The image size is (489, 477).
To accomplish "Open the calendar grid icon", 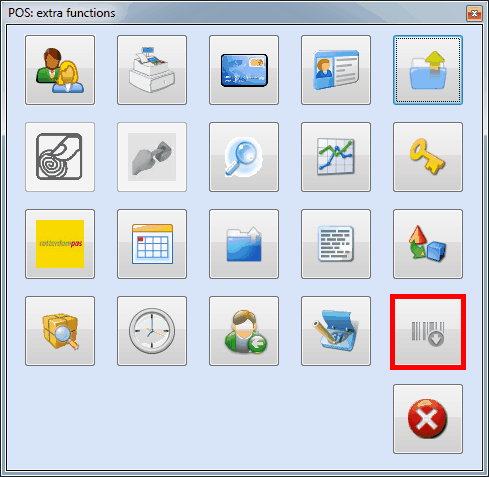I will click(152, 244).
